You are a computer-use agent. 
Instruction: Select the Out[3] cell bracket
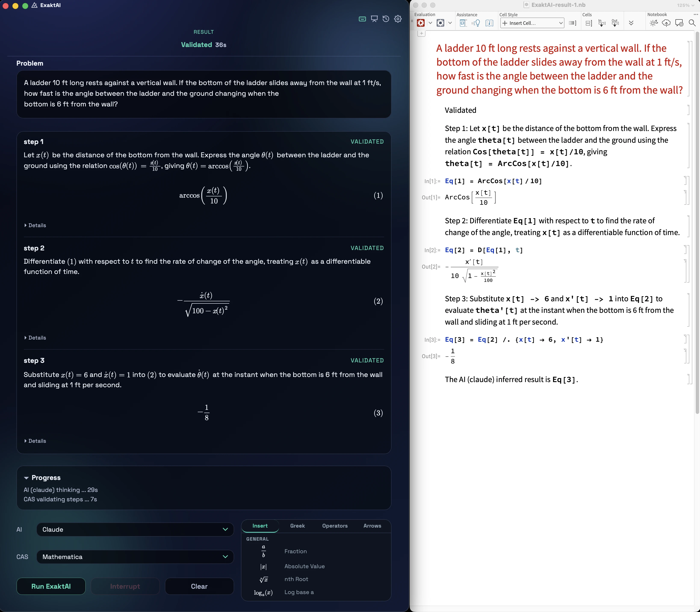tap(686, 356)
